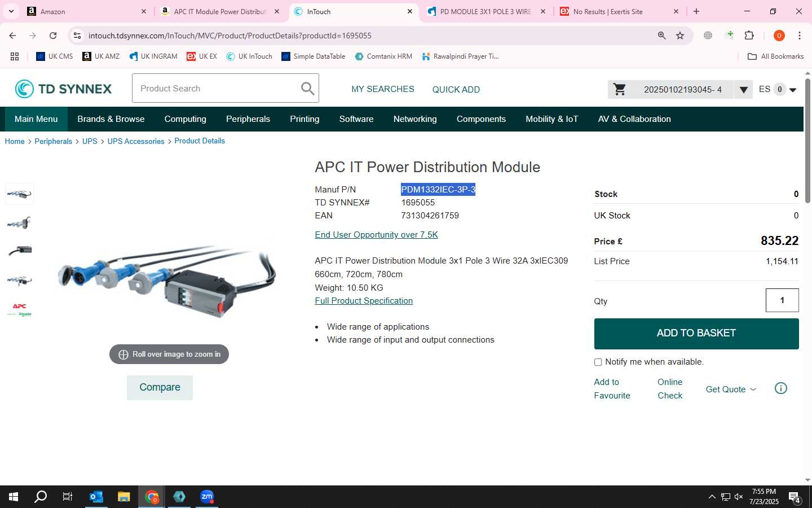Open the Chrome extensions puzzle icon
The image size is (812, 508).
[x=749, y=36]
